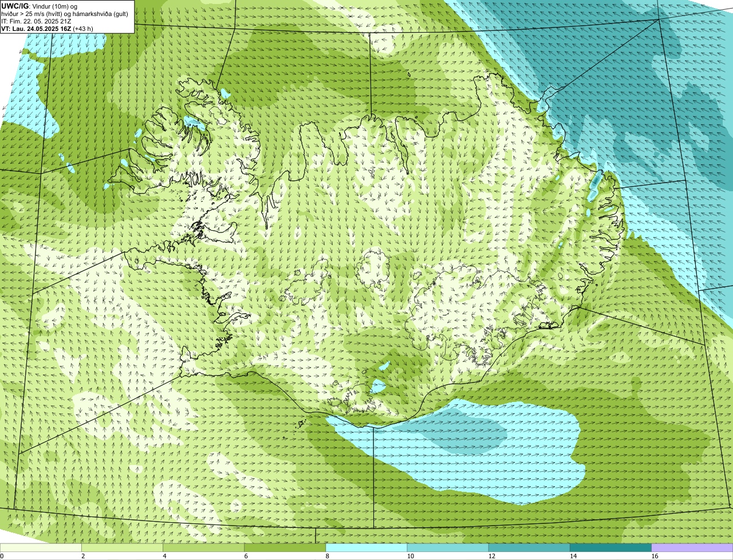
Task: Click the legend label '8'
Action: click(328, 556)
